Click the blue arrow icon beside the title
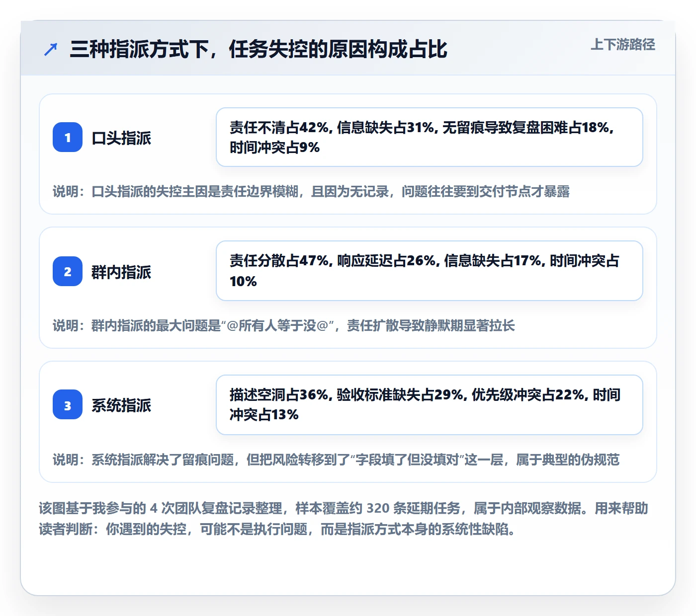Image resolution: width=696 pixels, height=616 pixels. point(51,49)
